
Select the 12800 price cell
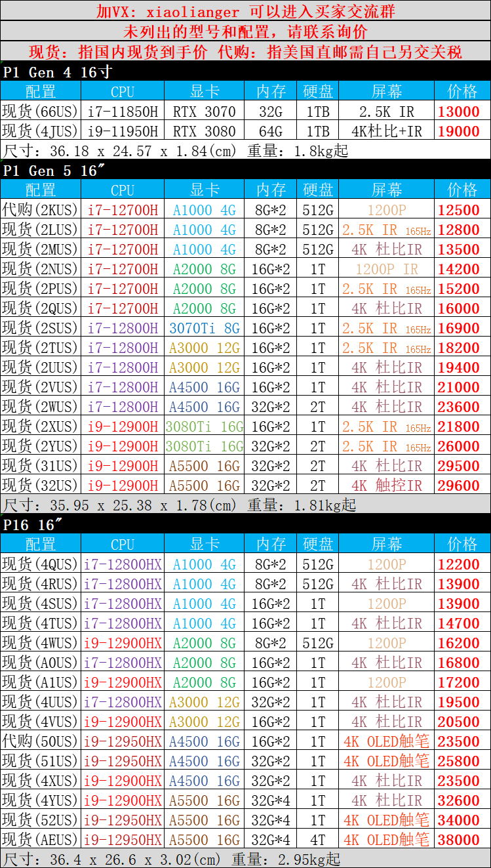[463, 229]
